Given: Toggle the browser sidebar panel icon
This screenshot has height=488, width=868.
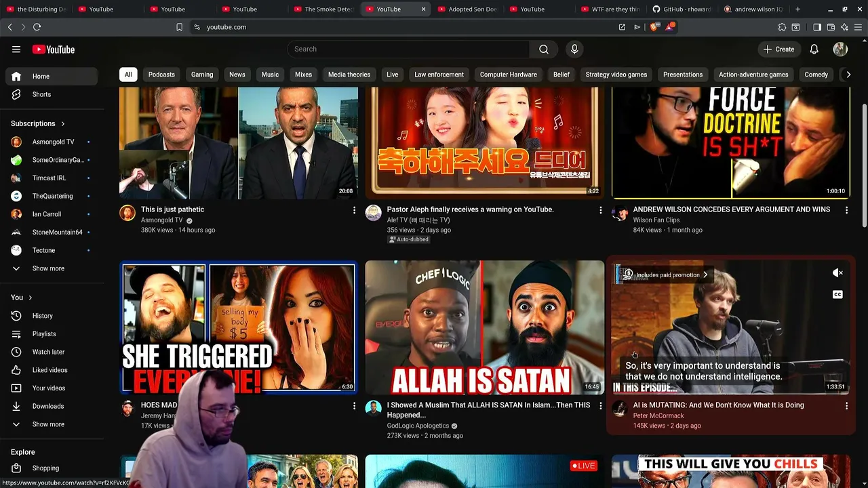Looking at the screenshot, I should (817, 27).
